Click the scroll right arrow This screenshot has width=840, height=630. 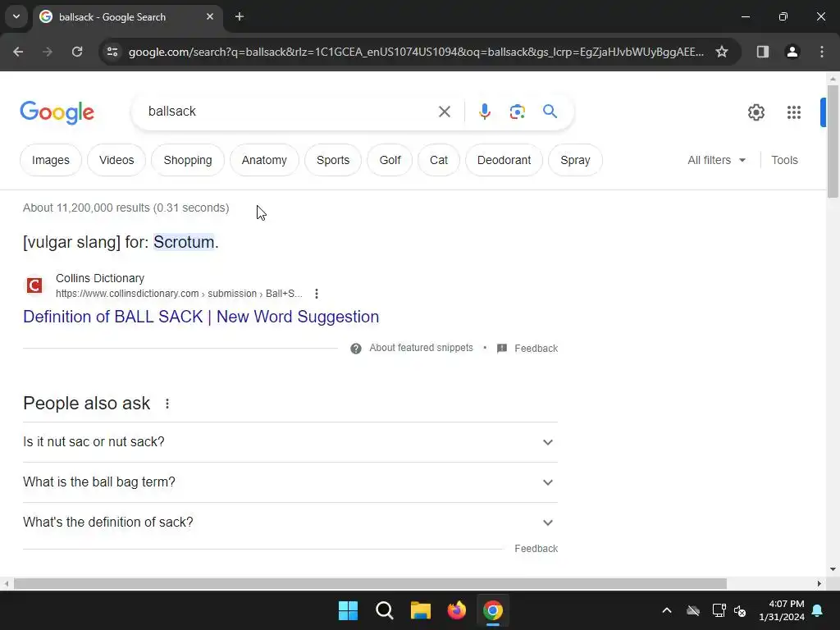tap(819, 583)
